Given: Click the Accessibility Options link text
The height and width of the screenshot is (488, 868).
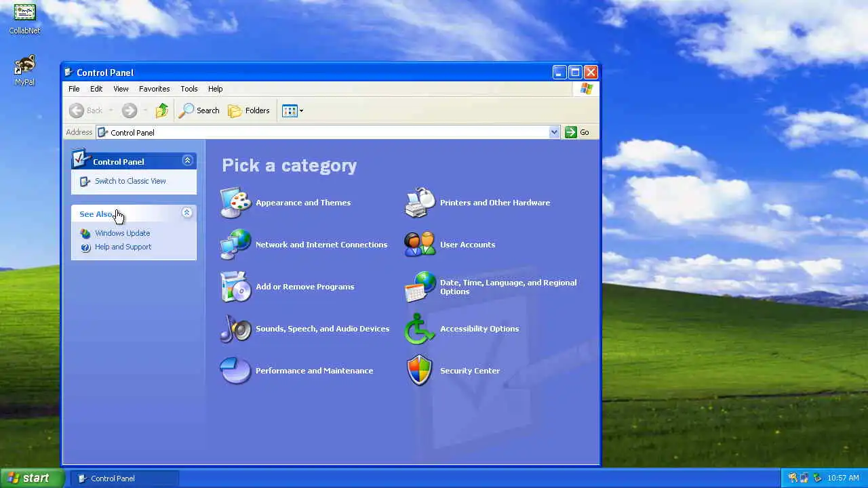Looking at the screenshot, I should coord(479,329).
